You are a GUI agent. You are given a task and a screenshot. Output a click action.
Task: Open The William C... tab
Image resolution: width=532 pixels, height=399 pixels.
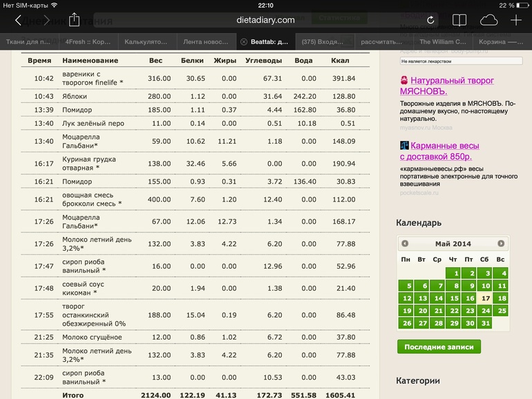point(443,42)
